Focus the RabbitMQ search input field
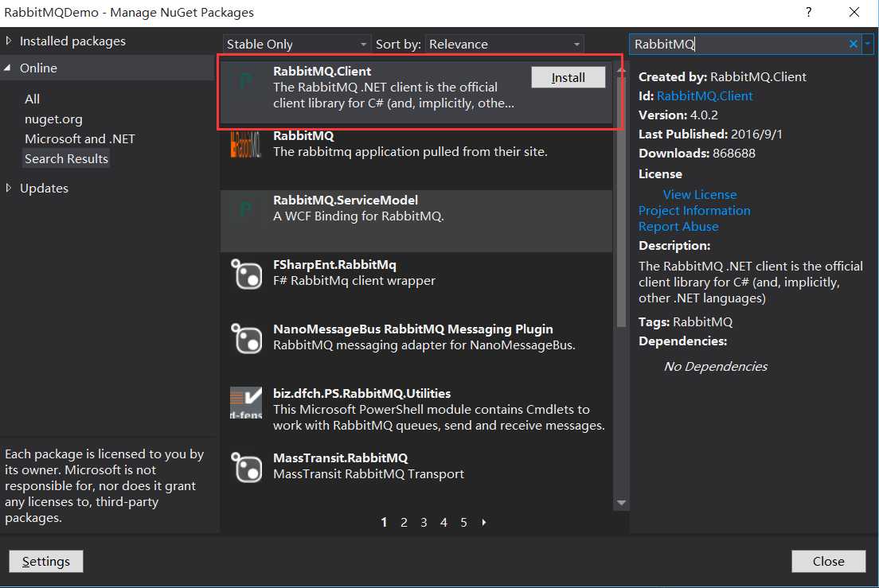Viewport: 879px width, 588px height. [737, 44]
